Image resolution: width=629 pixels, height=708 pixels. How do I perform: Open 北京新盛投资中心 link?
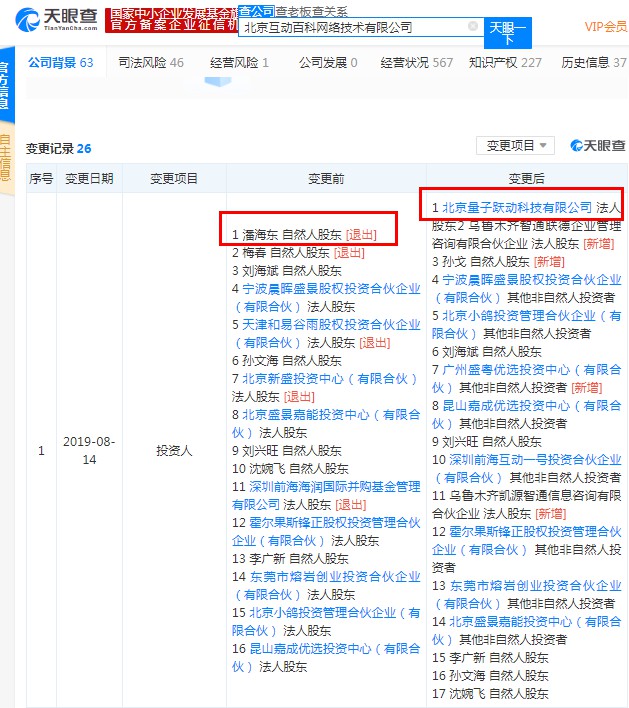coord(330,379)
